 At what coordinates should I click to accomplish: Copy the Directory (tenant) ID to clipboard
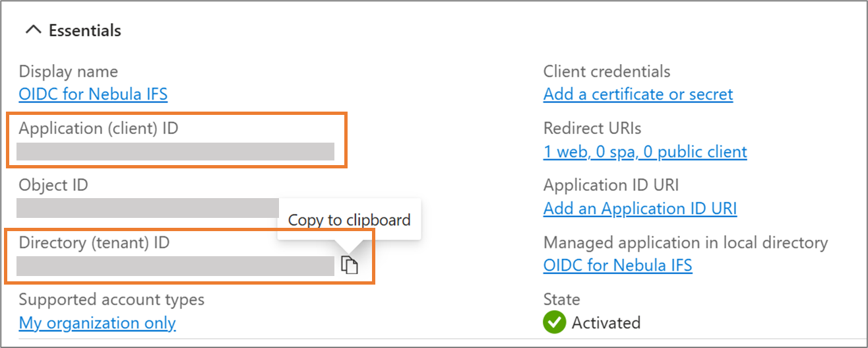[x=350, y=265]
